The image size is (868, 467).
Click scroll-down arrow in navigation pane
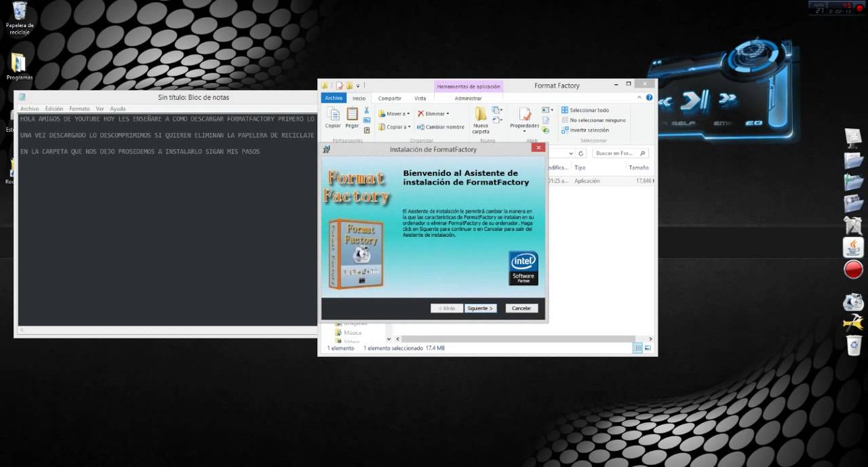tap(389, 339)
